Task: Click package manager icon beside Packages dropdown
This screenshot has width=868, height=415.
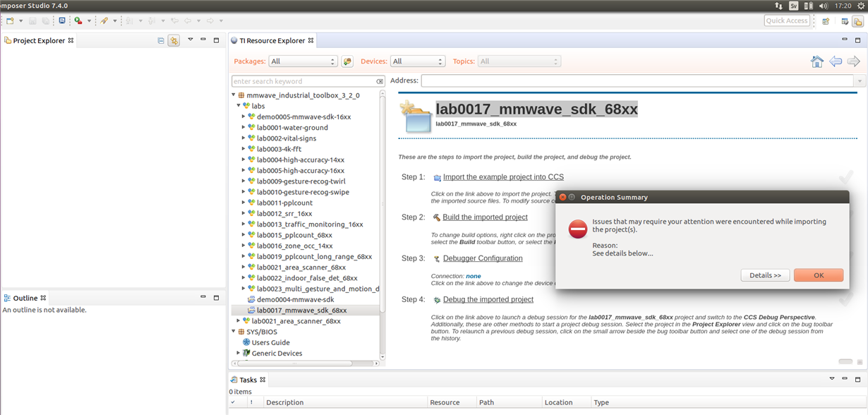Action: (x=347, y=61)
